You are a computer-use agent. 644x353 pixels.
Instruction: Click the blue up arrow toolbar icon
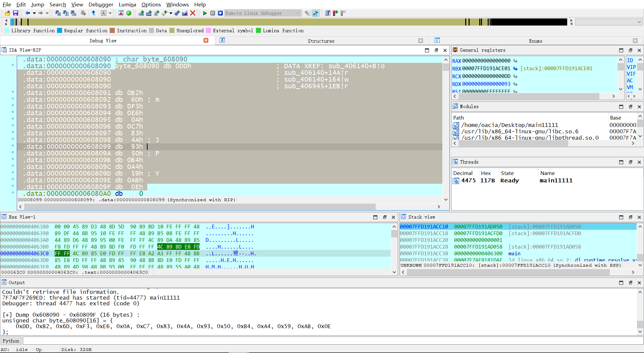[94, 13]
